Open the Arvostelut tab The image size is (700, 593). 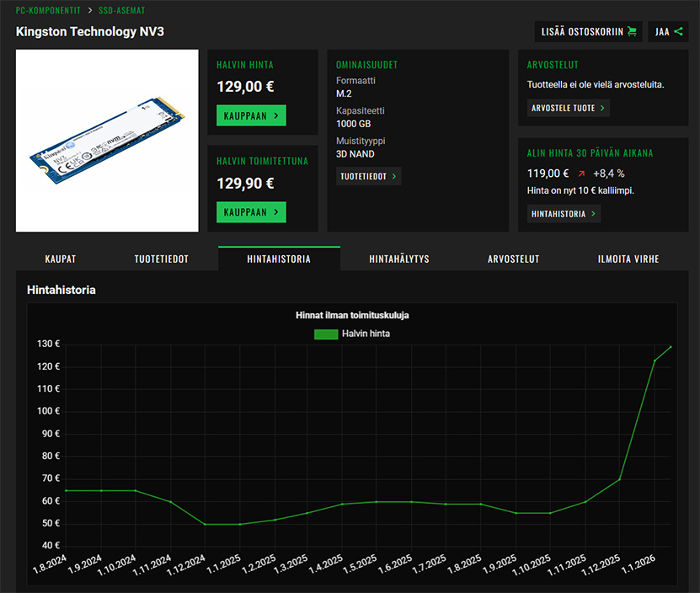point(513,259)
